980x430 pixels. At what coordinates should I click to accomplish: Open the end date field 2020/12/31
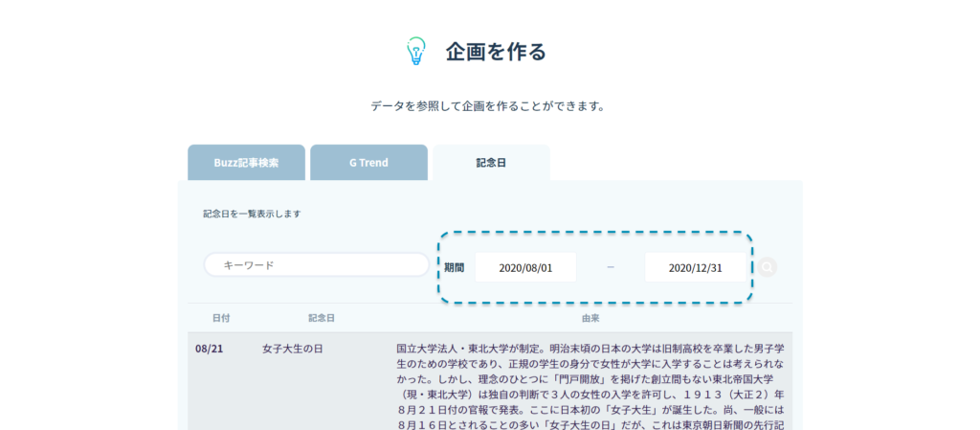[695, 267]
